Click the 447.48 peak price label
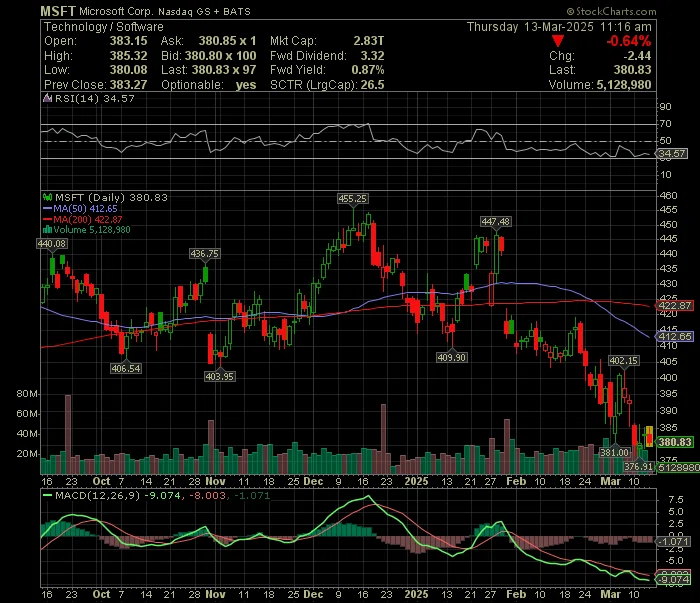 [x=496, y=221]
